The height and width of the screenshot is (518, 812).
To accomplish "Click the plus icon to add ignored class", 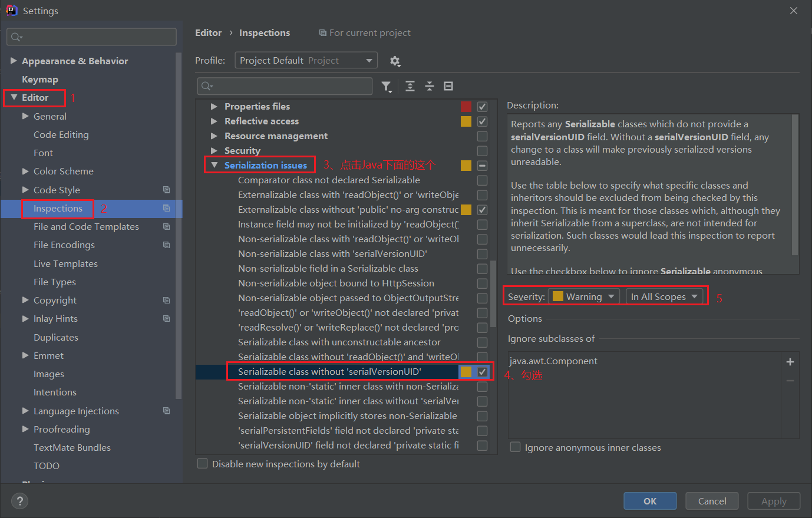I will pyautogui.click(x=790, y=362).
